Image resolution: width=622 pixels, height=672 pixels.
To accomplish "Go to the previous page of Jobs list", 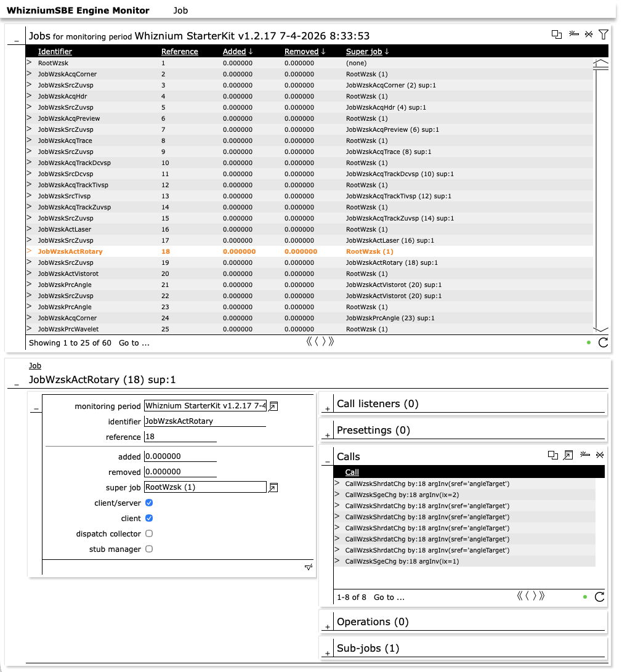I will point(317,342).
